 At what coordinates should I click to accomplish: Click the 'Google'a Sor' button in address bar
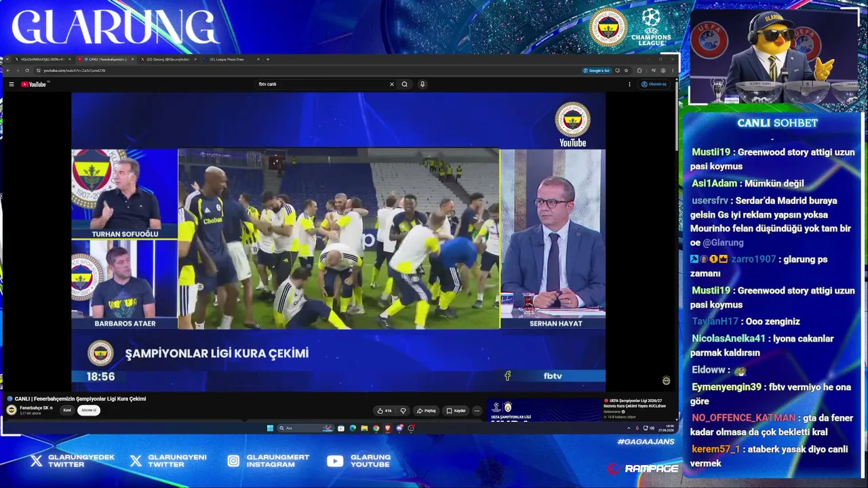(x=597, y=70)
